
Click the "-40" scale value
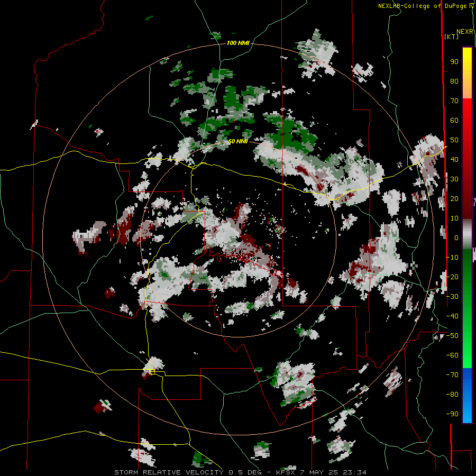(452, 316)
